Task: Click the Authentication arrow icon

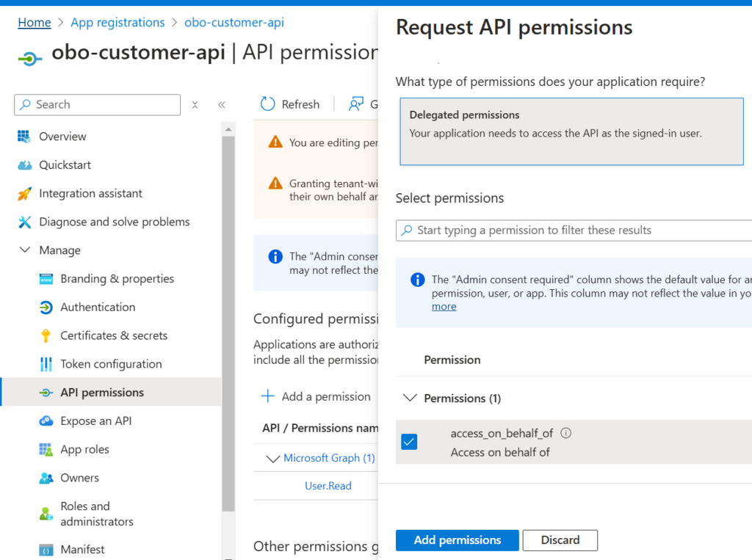Action: point(46,308)
